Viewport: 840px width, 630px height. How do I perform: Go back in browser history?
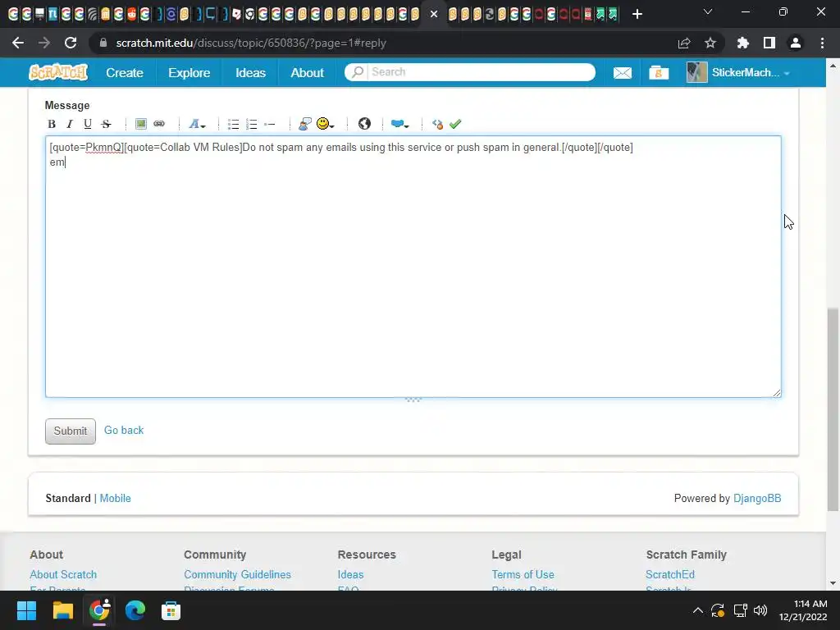(x=18, y=43)
